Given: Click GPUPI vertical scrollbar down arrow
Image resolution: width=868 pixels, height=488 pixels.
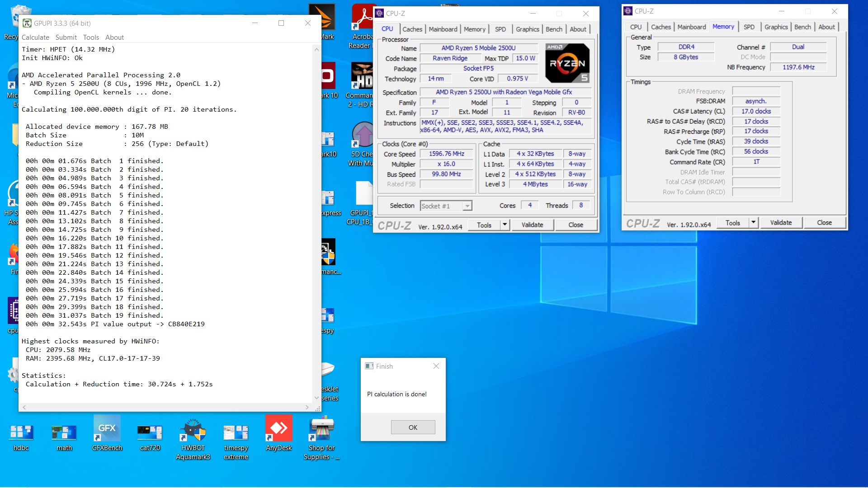Looking at the screenshot, I should coord(316,398).
